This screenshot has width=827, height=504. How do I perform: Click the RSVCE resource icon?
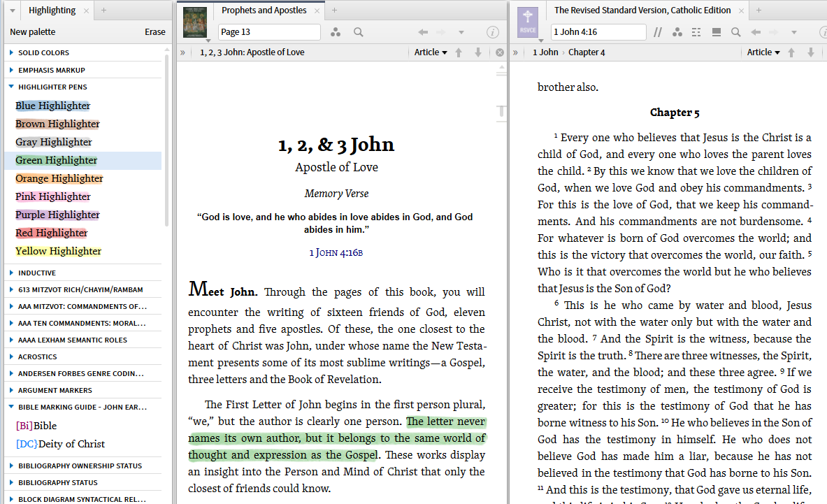(528, 22)
